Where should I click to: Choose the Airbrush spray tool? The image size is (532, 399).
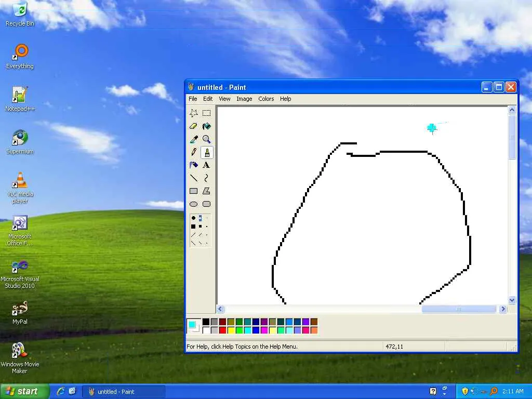point(194,165)
